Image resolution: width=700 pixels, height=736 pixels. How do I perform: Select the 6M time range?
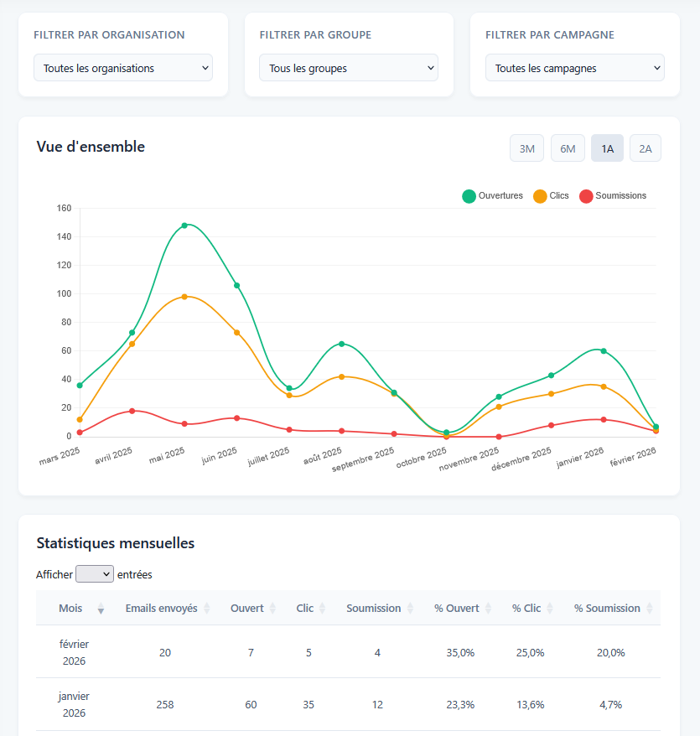[568, 148]
